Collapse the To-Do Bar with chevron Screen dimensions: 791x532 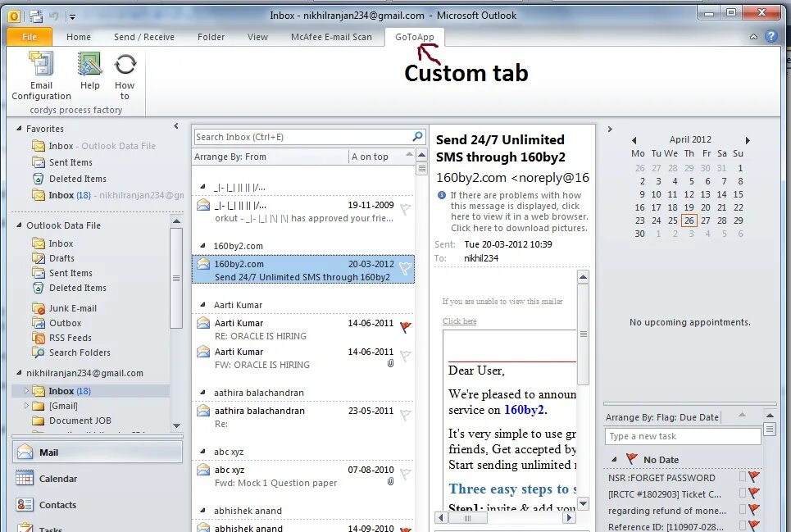[610, 129]
